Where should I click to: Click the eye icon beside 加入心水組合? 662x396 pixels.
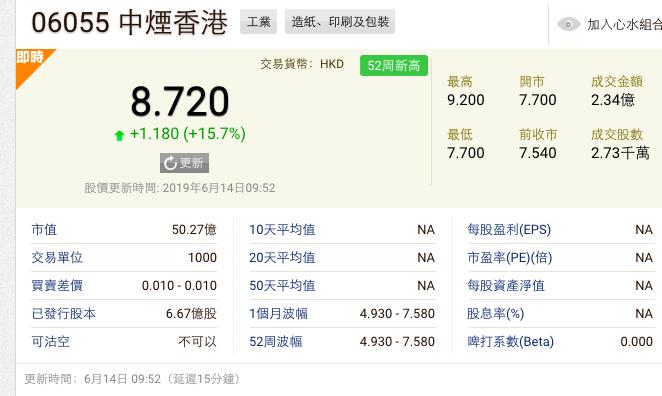[569, 24]
